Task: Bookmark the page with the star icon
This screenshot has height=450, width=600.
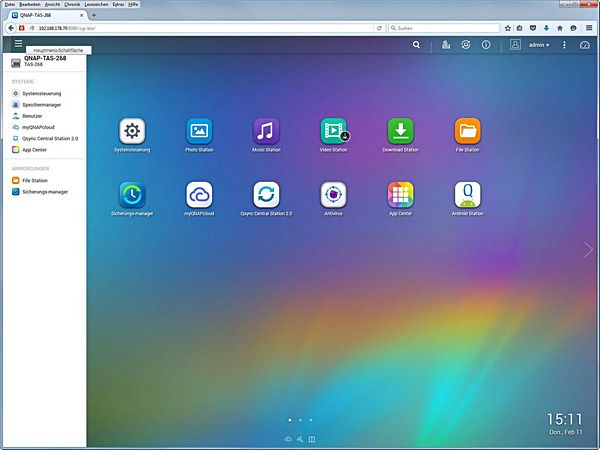Action: tap(508, 28)
